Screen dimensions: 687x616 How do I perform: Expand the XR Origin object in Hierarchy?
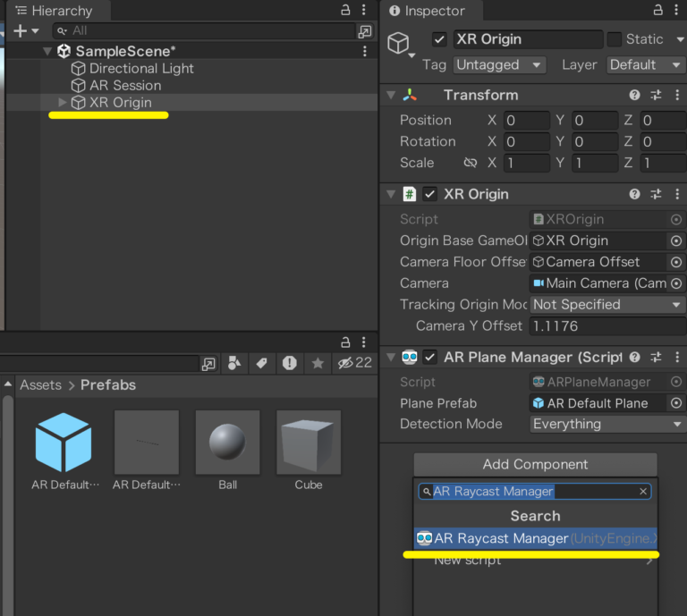[62, 103]
